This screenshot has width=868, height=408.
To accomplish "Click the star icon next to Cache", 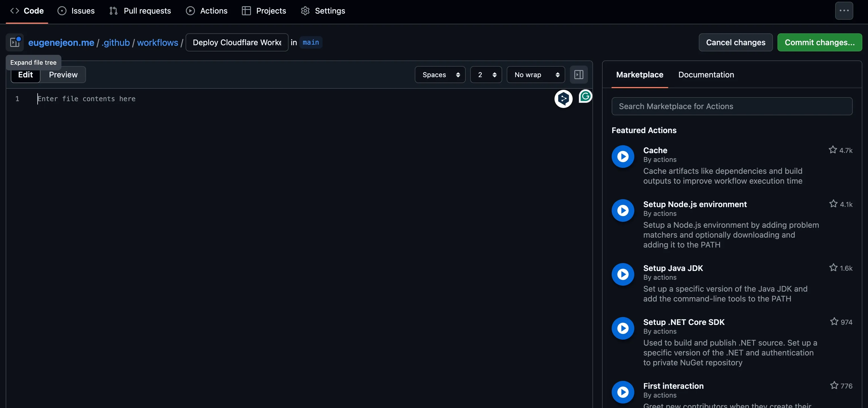I will [x=833, y=150].
